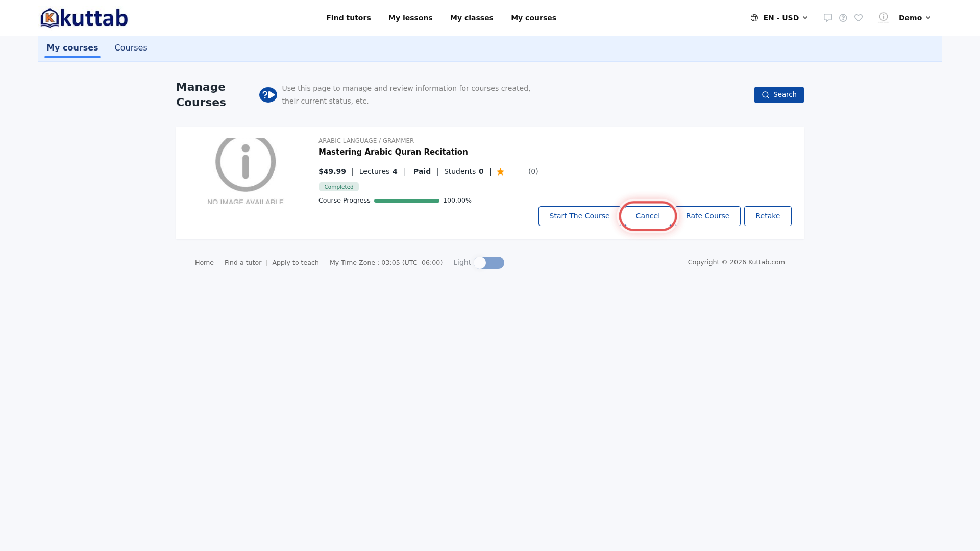Click the globe language icon
This screenshot has width=980, height=551.
click(x=754, y=18)
